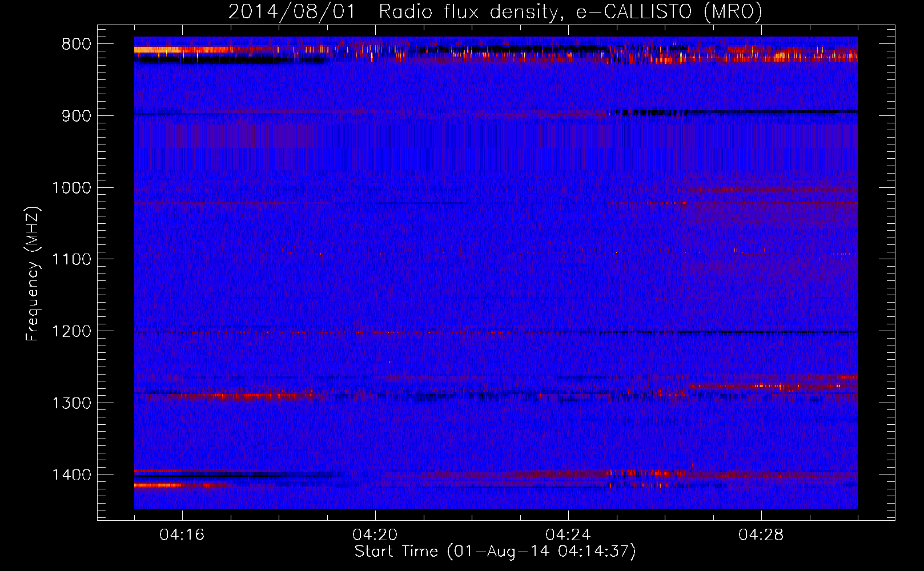Click the 1200 frequency tick label
Screen dimensions: 924x571
click(71, 332)
